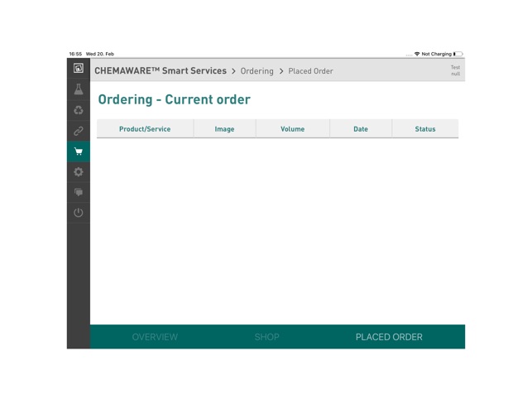Sort by Volume column header

[x=292, y=129]
